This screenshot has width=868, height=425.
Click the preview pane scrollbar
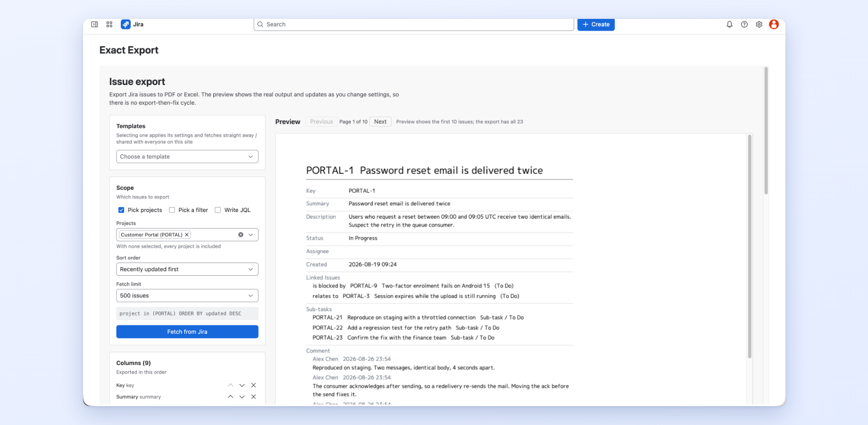pos(750,246)
